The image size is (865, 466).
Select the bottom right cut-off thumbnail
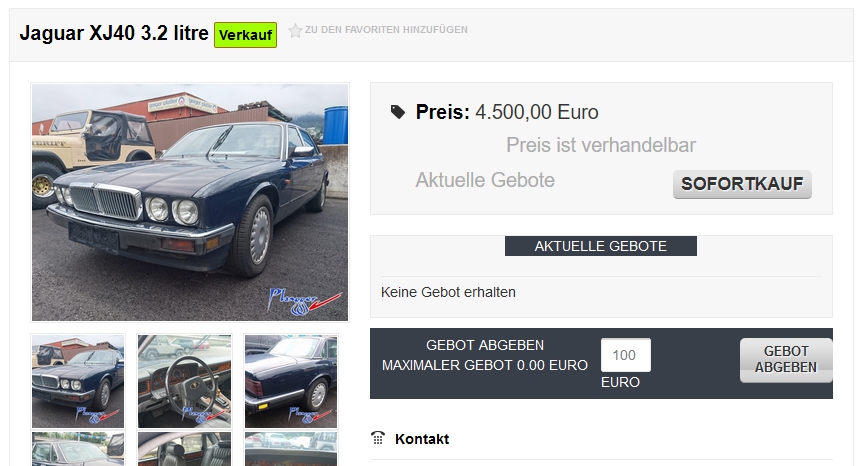pyautogui.click(x=291, y=449)
